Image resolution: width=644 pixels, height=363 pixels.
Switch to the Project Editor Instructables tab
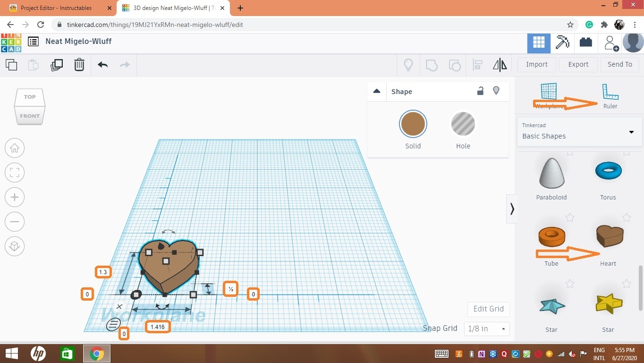[57, 8]
